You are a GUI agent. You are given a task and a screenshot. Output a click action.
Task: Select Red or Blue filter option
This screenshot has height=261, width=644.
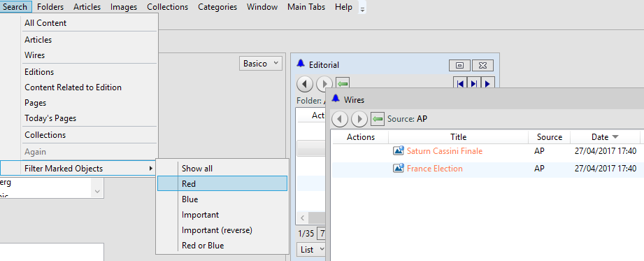pos(222,246)
